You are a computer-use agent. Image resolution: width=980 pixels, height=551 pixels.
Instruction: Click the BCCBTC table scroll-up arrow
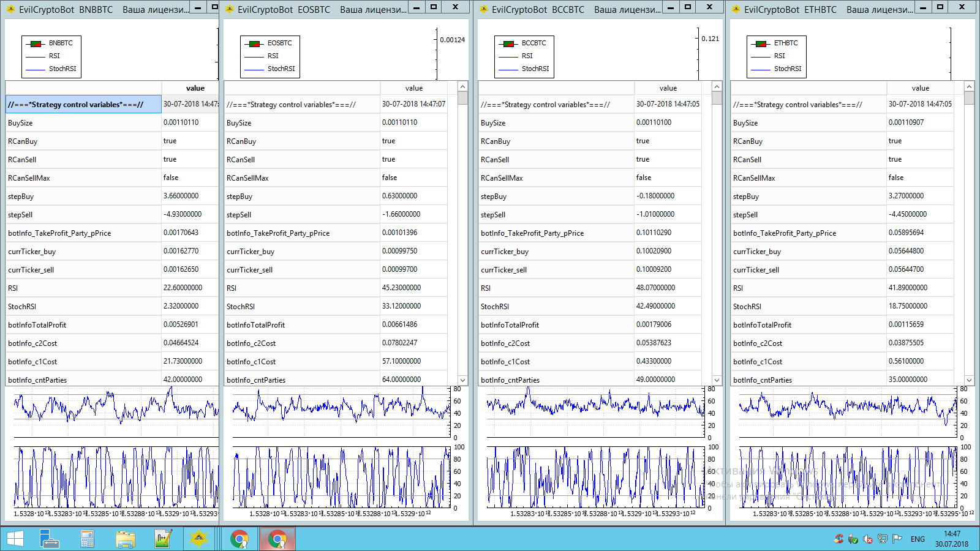coord(717,87)
